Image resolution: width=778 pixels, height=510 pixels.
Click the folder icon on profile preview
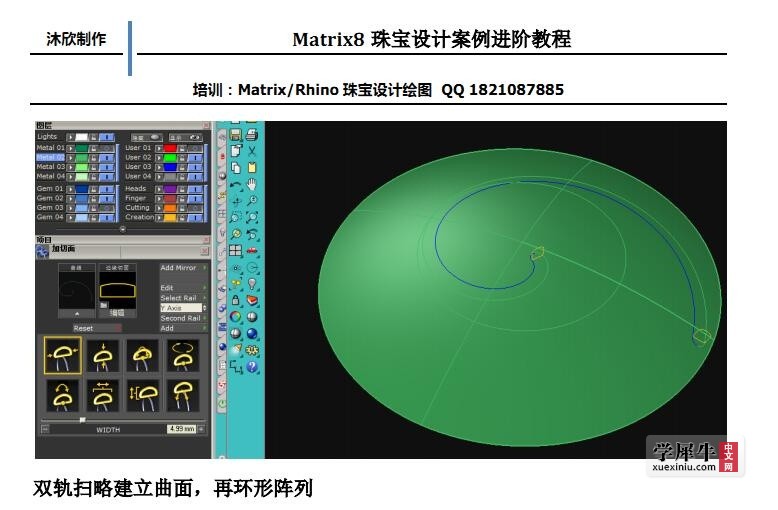tap(104, 305)
